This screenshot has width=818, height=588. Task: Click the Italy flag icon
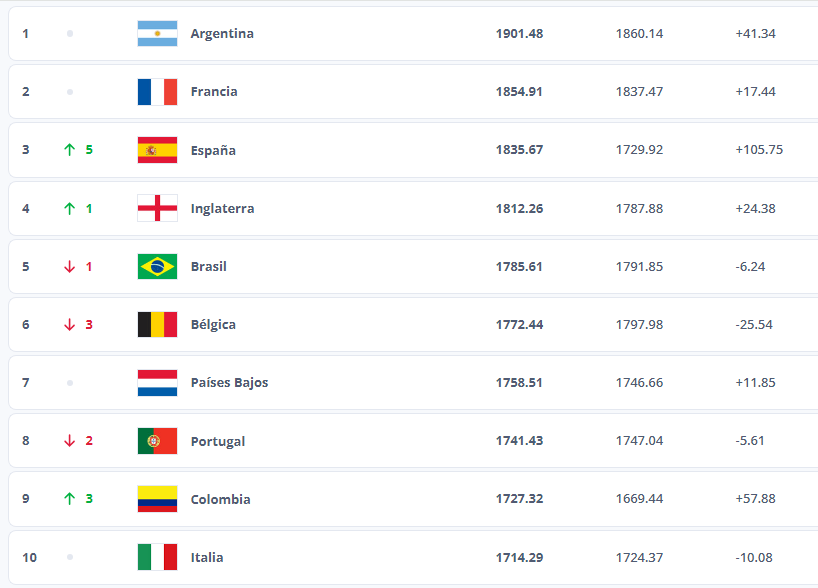point(157,557)
